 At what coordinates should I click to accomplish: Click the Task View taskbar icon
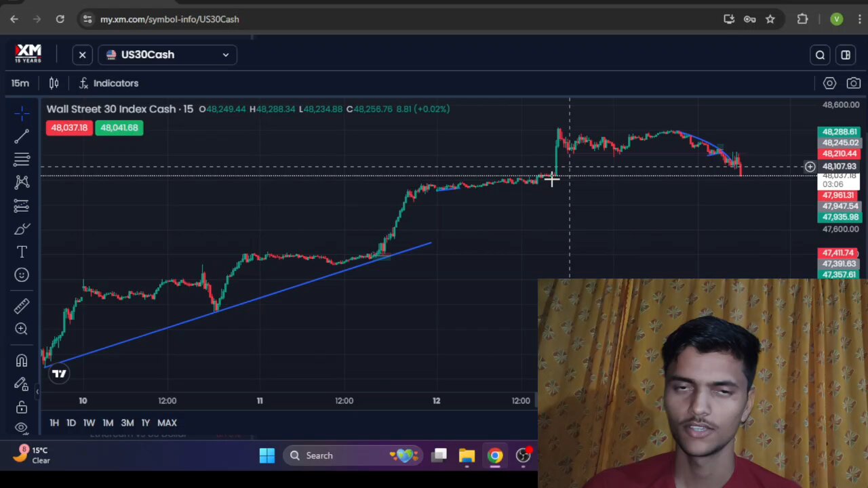coord(439,455)
